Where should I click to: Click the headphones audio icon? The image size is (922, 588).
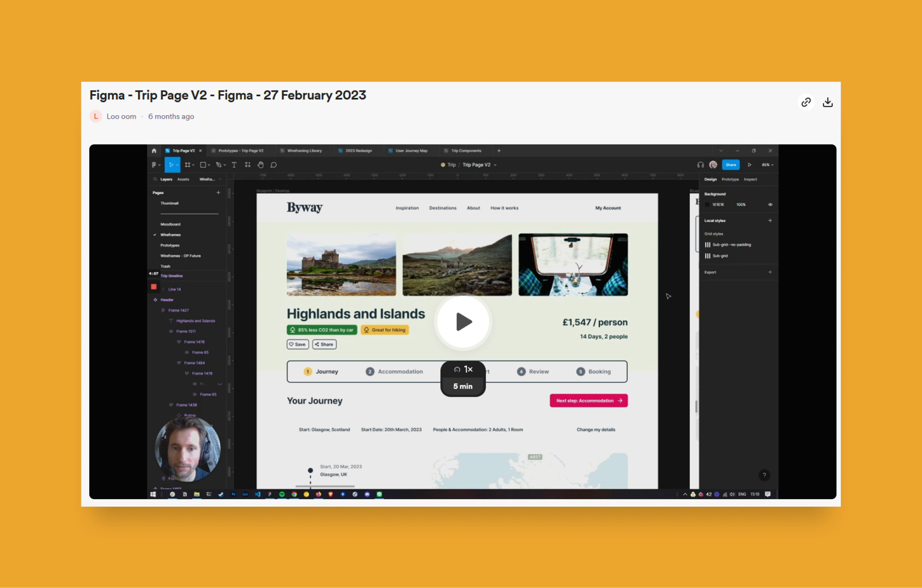pyautogui.click(x=700, y=165)
